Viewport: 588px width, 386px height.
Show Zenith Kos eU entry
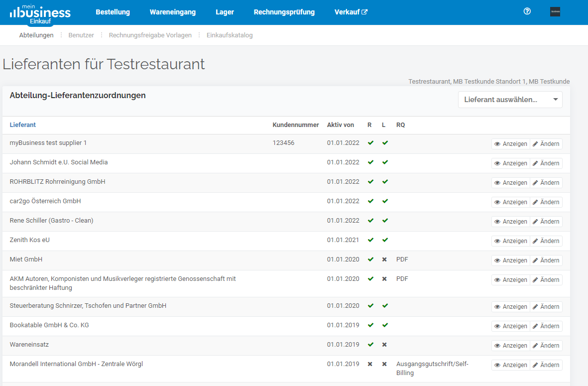511,241
